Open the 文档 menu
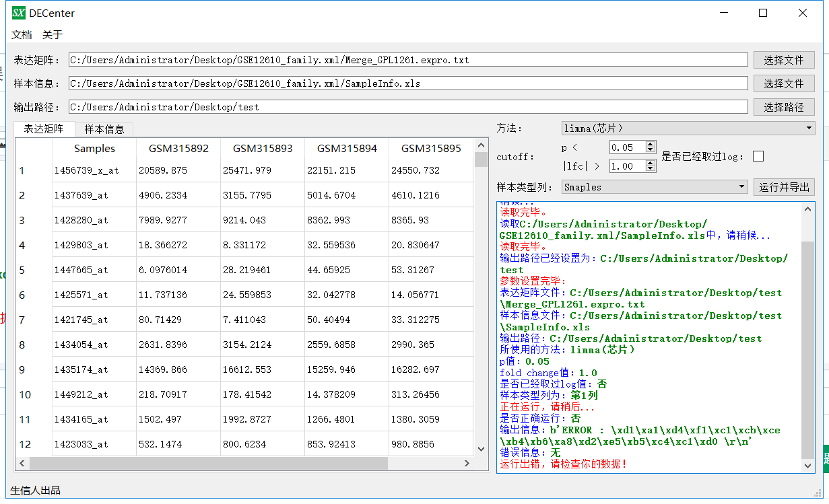 tap(22, 34)
